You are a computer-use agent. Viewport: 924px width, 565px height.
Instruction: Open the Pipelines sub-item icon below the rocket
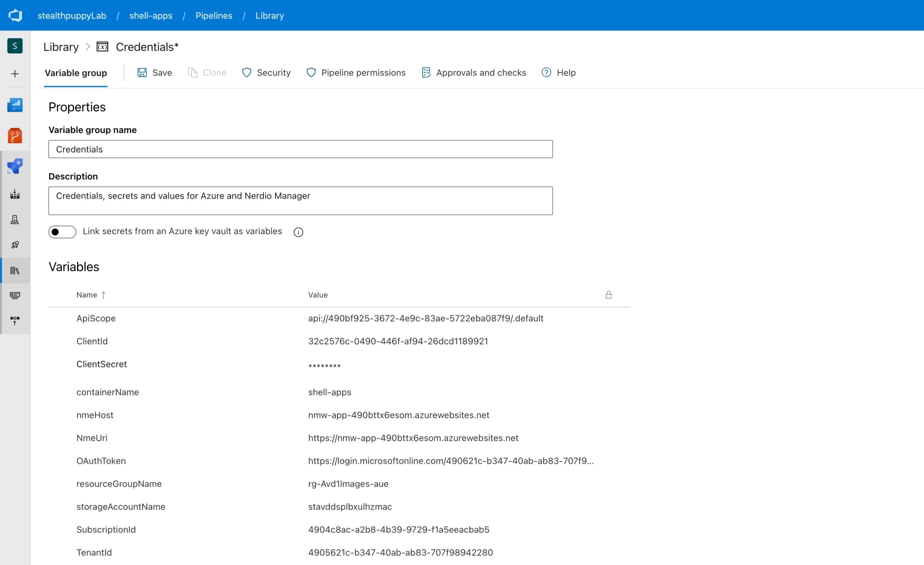tap(15, 194)
